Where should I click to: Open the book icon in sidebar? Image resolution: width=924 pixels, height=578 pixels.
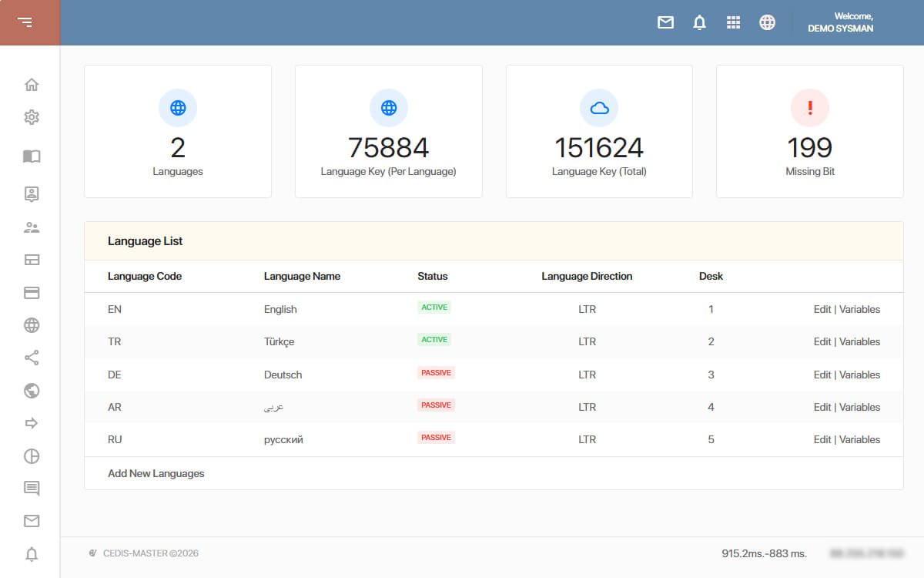tap(32, 156)
